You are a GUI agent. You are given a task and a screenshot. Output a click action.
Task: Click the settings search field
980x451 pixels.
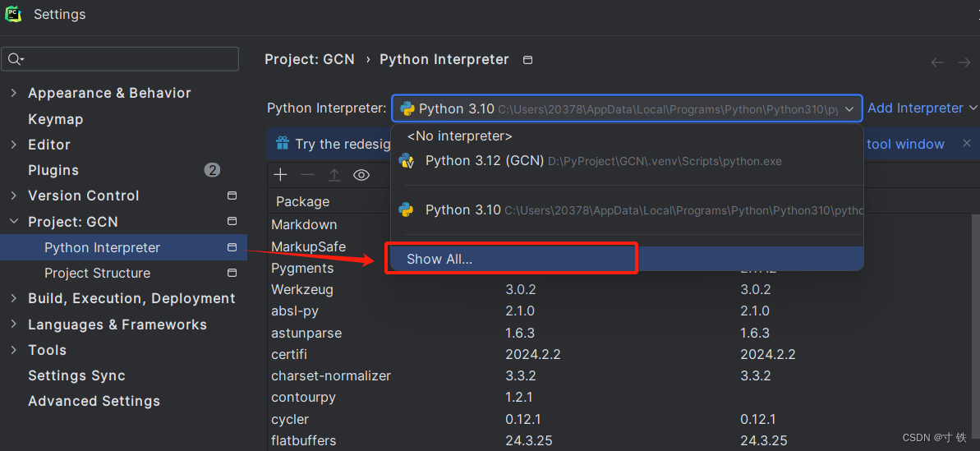(x=121, y=59)
